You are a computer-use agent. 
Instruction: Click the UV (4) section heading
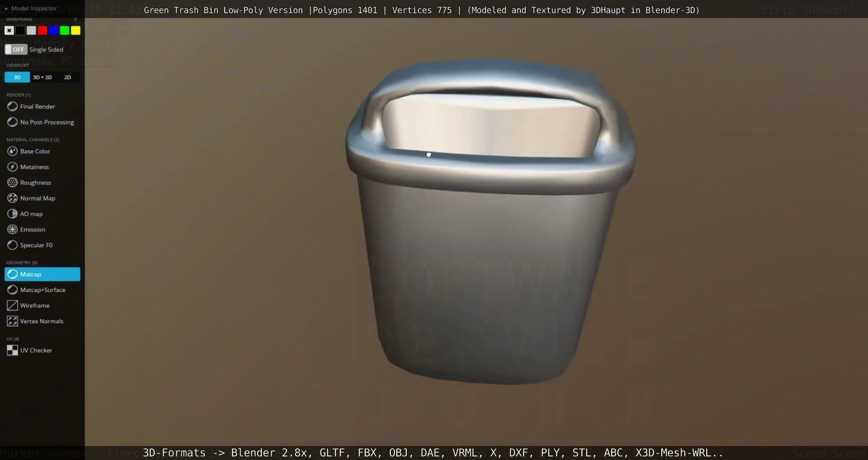pos(13,339)
